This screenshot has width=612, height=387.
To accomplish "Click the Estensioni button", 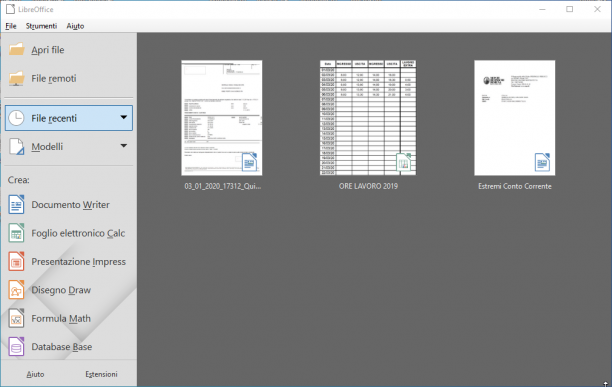I will 101,374.
